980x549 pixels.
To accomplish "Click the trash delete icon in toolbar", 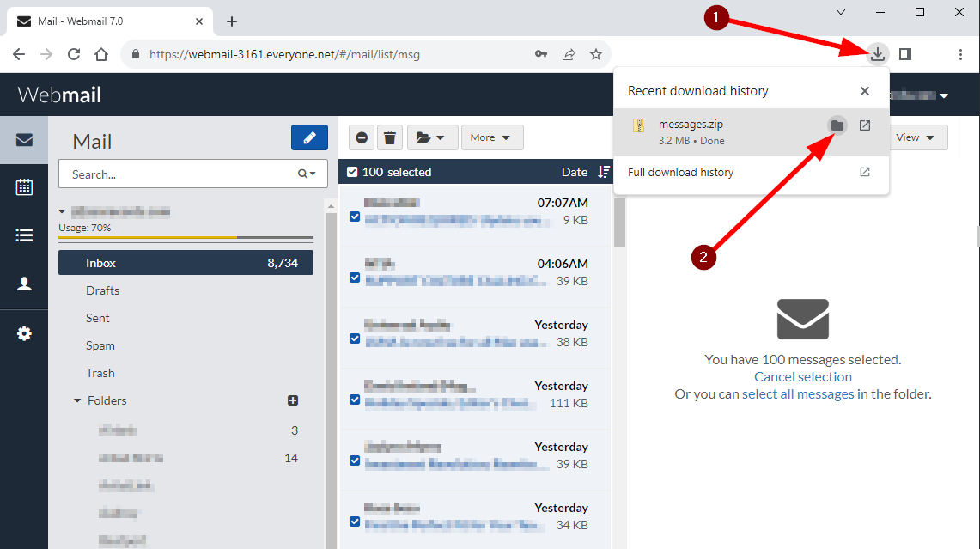I will coord(389,137).
